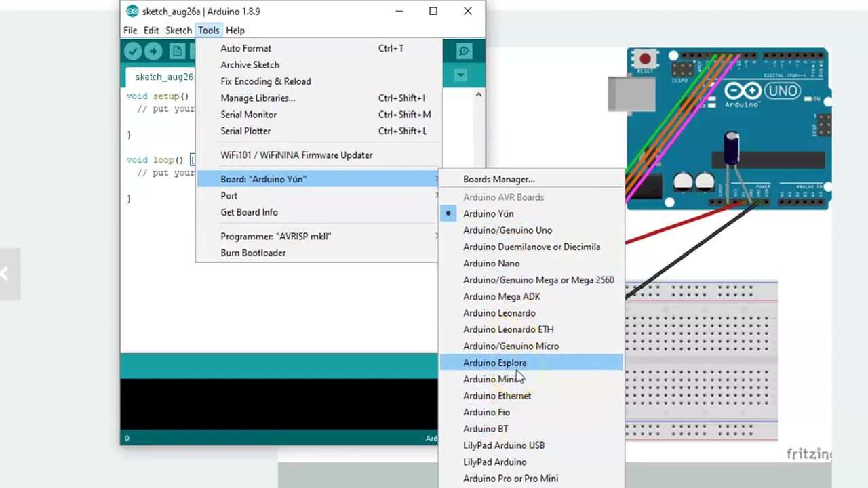Screen dimensions: 868x488
Task: Close the open Tools menu
Action: point(209,30)
